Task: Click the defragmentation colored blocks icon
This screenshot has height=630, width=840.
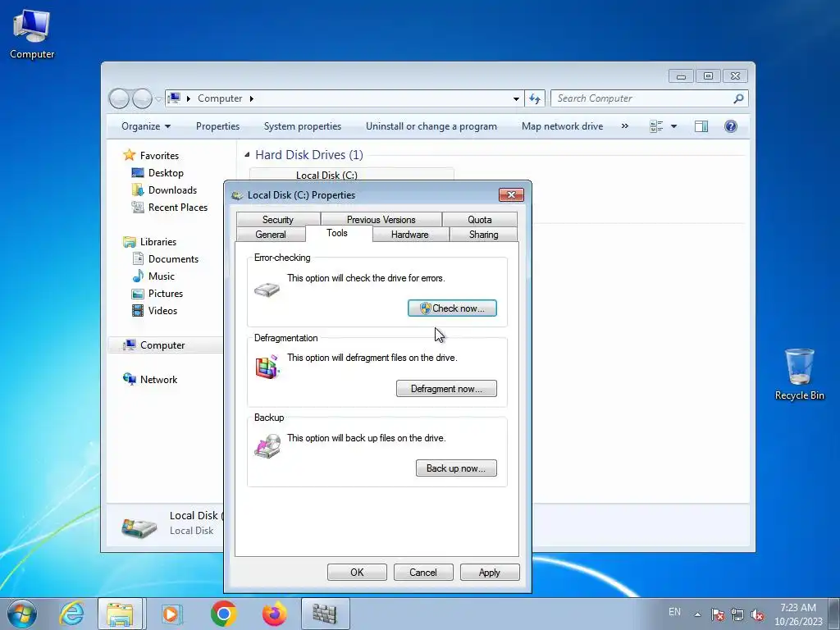Action: click(x=267, y=367)
